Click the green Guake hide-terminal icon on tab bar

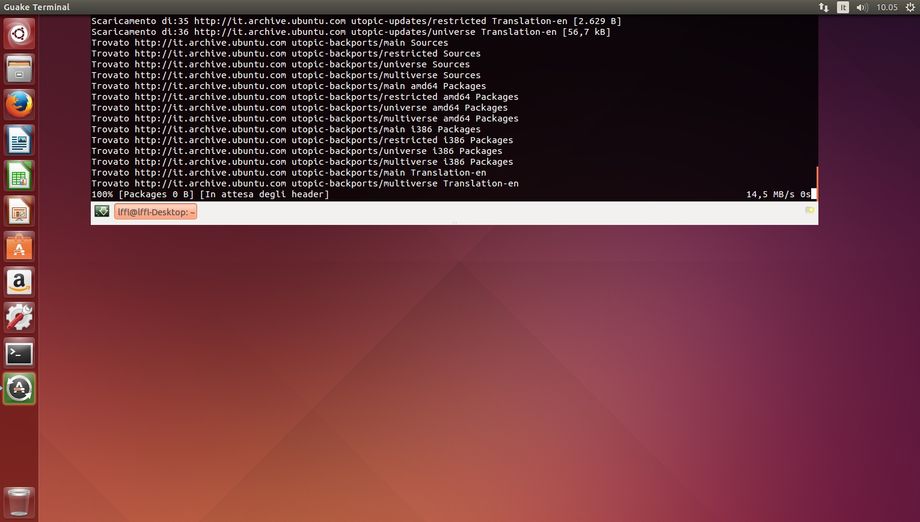point(102,211)
